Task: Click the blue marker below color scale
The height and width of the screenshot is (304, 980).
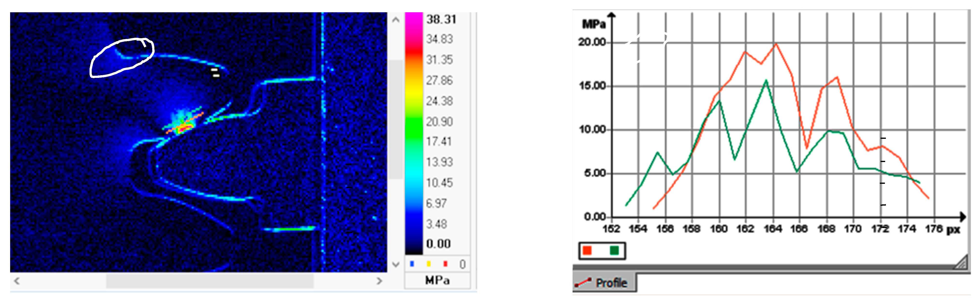Action: tap(412, 264)
